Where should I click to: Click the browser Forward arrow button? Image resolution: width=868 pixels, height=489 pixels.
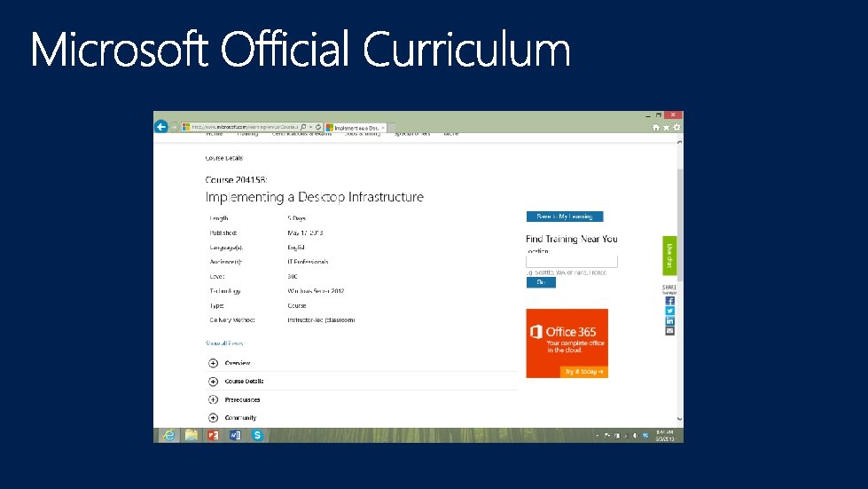point(174,127)
